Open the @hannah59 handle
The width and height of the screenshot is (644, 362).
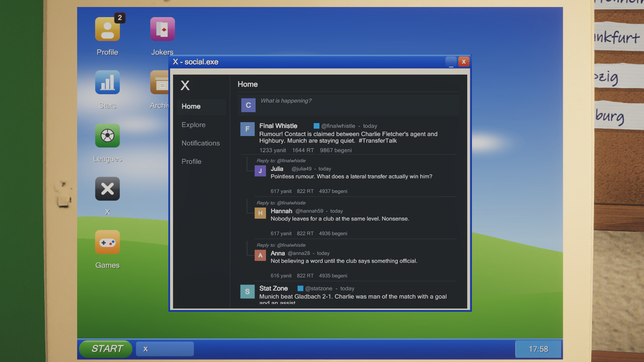(x=309, y=211)
